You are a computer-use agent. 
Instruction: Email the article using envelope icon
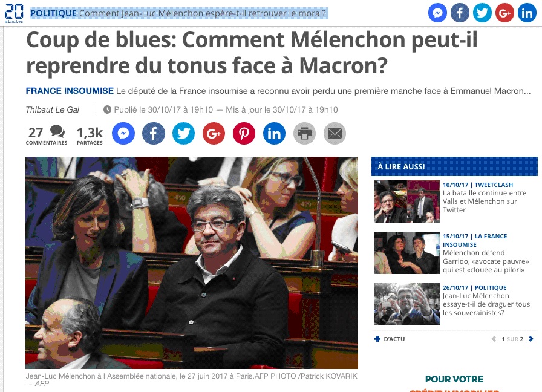pos(335,134)
